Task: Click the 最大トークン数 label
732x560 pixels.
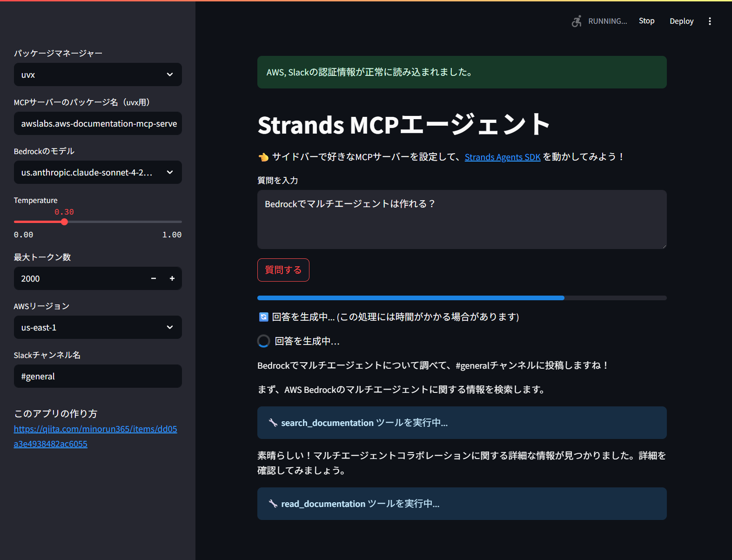Action: pyautogui.click(x=42, y=257)
